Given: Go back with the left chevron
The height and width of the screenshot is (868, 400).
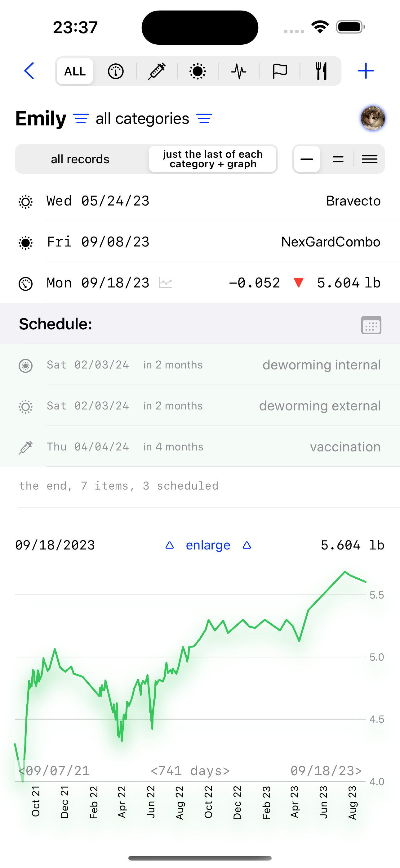Looking at the screenshot, I should (x=29, y=71).
